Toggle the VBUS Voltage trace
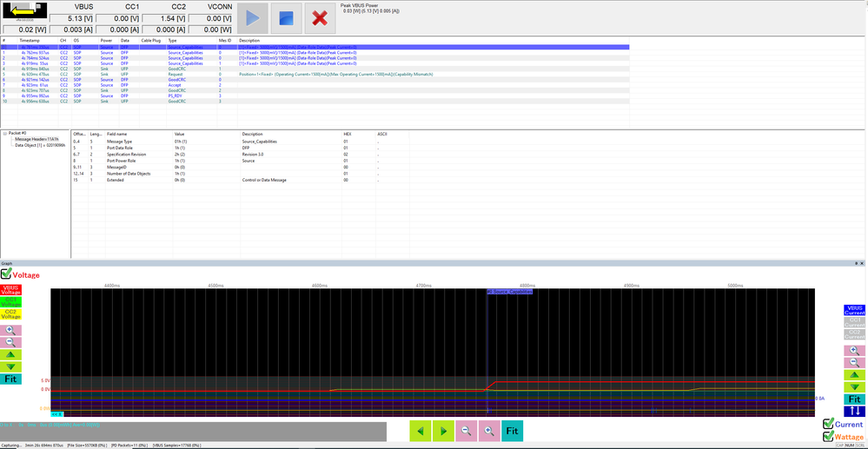This screenshot has width=868, height=449. (x=11, y=290)
